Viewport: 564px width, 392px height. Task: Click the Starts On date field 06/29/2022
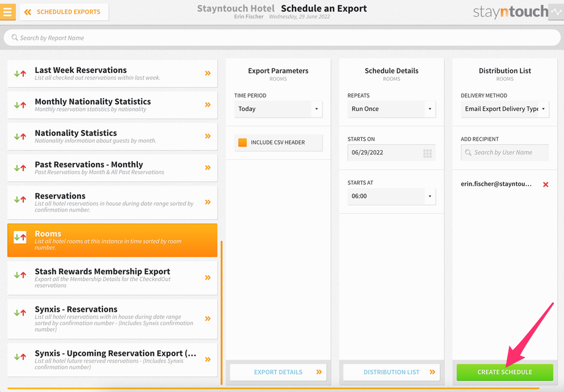click(391, 153)
